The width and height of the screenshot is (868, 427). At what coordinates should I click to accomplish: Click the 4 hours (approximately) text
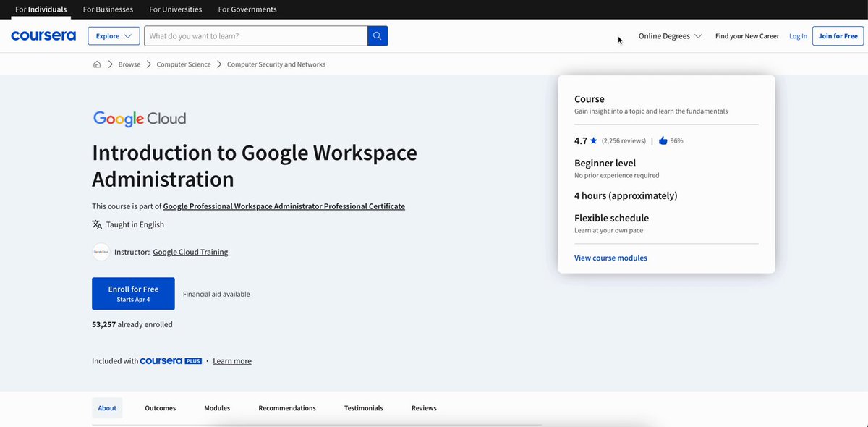pos(626,195)
